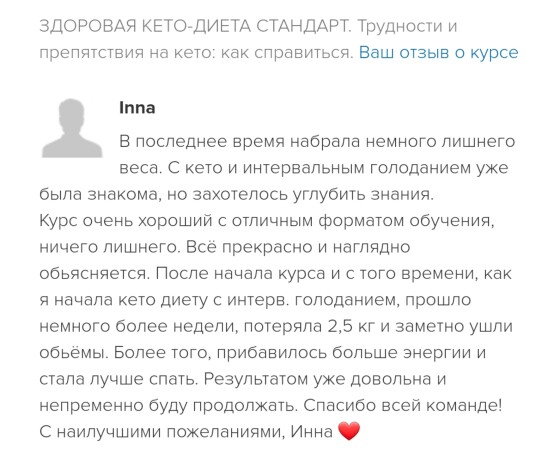The width and height of the screenshot is (560, 457).
Task: Click the phrase 'непременно буду продолжать'
Action: 168,406
